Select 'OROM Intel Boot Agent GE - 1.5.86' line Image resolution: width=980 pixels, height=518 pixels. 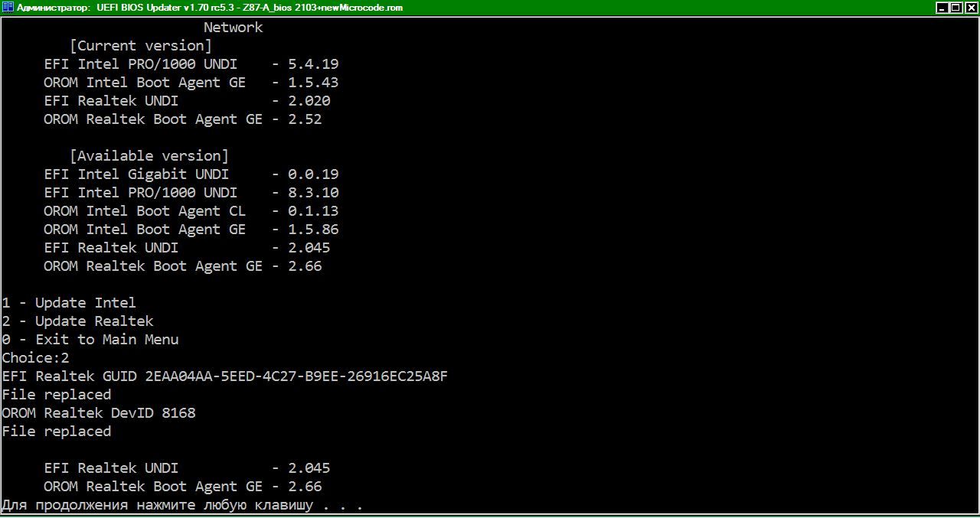tap(191, 230)
